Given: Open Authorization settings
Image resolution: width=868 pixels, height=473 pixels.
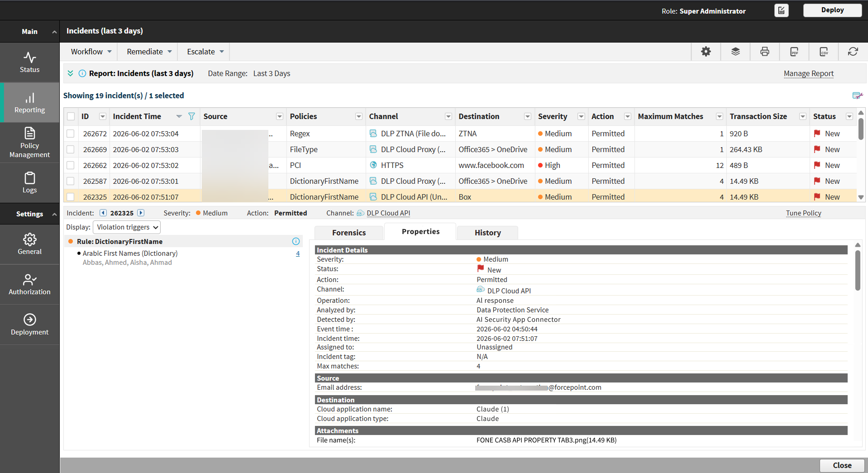Looking at the screenshot, I should click(x=29, y=285).
